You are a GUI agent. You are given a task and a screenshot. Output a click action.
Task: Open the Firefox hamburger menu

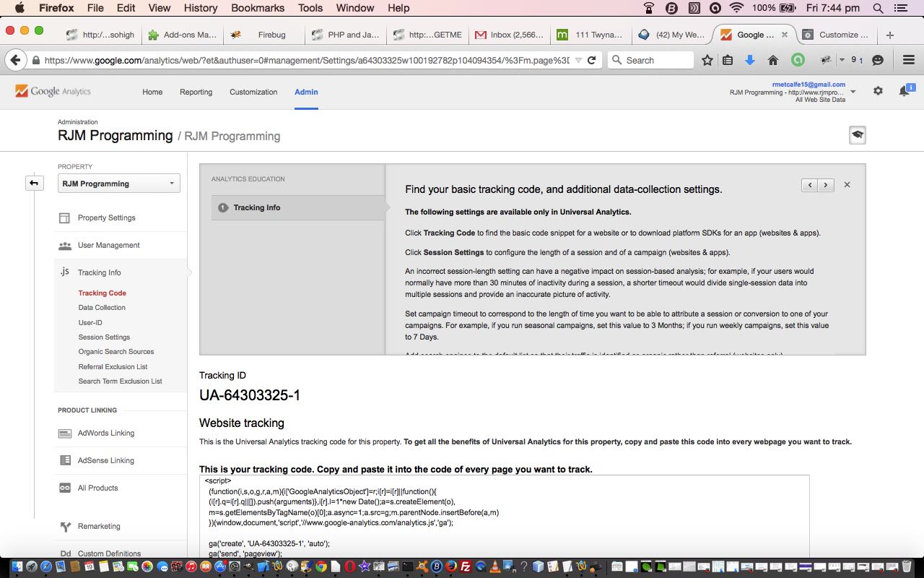coord(909,60)
